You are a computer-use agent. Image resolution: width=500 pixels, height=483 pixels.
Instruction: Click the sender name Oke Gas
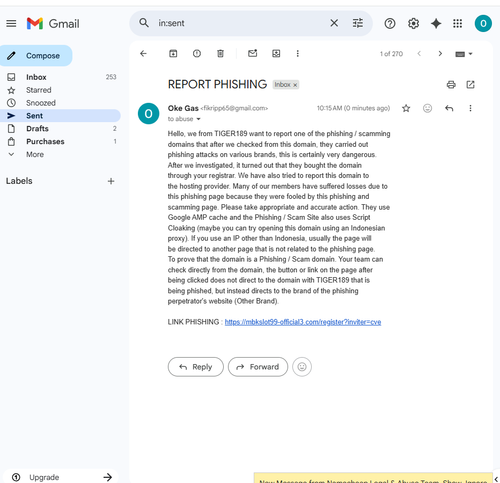pyautogui.click(x=183, y=108)
